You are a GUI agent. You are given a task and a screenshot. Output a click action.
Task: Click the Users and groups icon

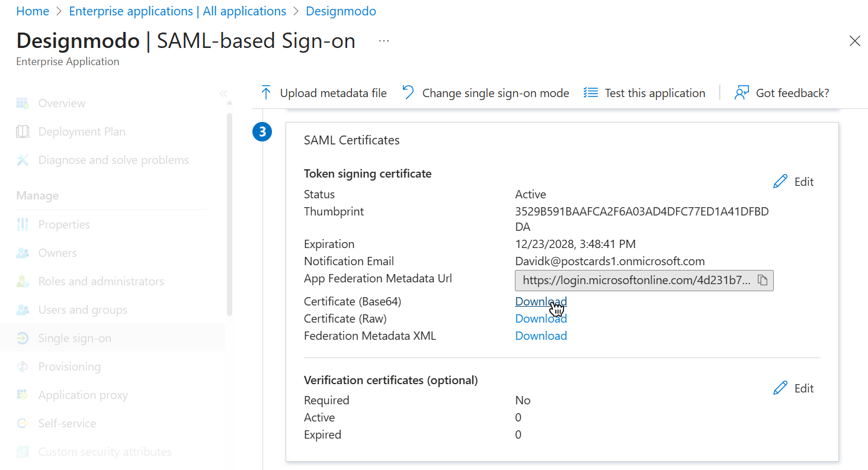pyautogui.click(x=23, y=310)
